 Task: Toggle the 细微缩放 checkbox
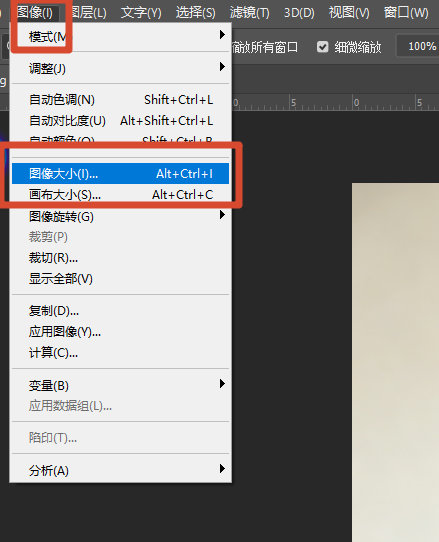coord(323,47)
